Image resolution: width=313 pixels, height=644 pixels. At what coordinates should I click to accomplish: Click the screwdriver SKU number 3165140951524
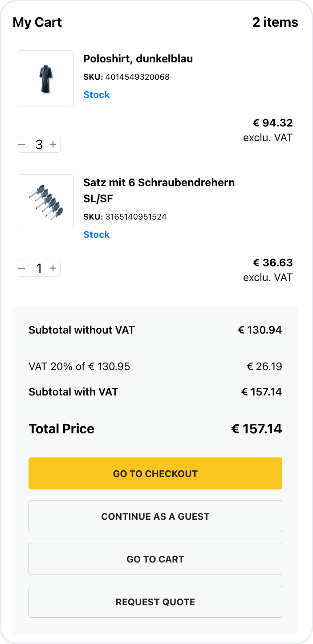[135, 217]
